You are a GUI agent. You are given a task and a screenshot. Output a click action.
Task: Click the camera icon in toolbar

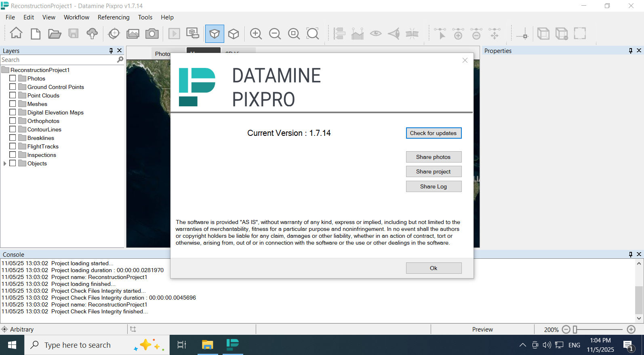[152, 34]
